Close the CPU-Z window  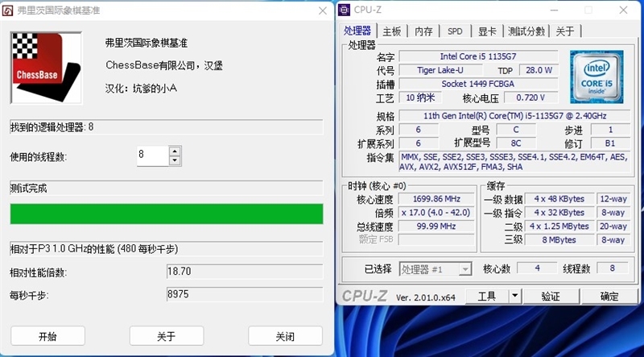623,10
